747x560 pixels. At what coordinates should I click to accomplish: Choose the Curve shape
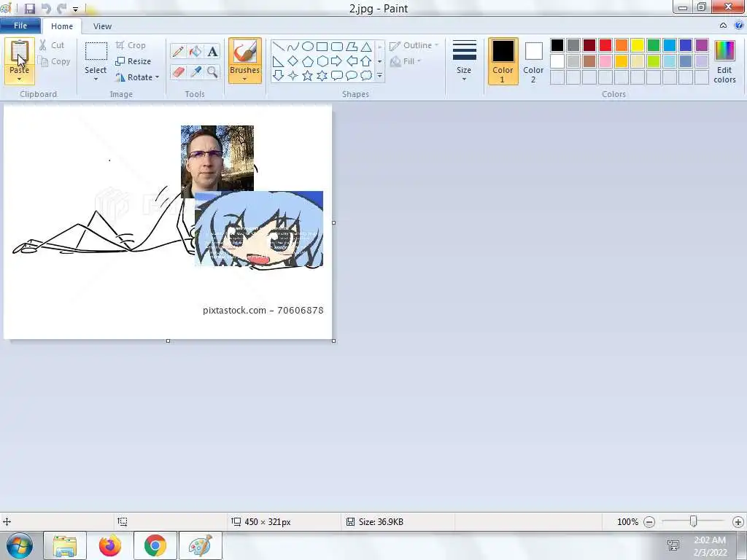pos(293,47)
